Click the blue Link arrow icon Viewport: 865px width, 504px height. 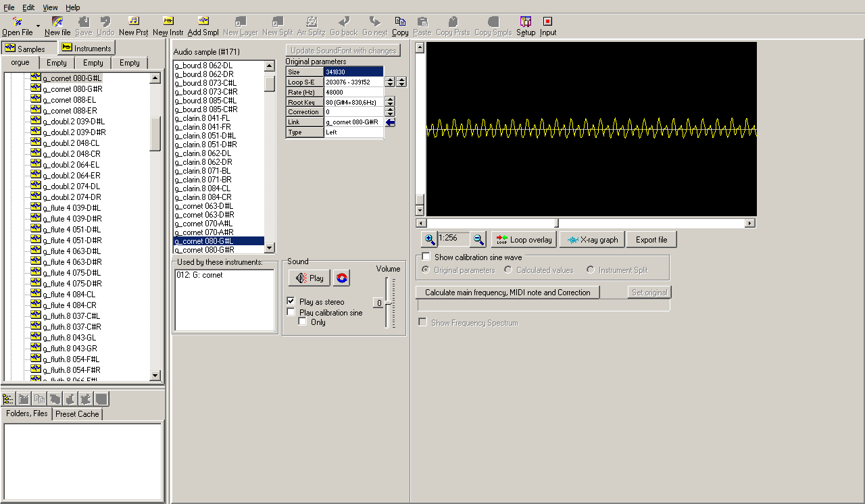pyautogui.click(x=390, y=122)
